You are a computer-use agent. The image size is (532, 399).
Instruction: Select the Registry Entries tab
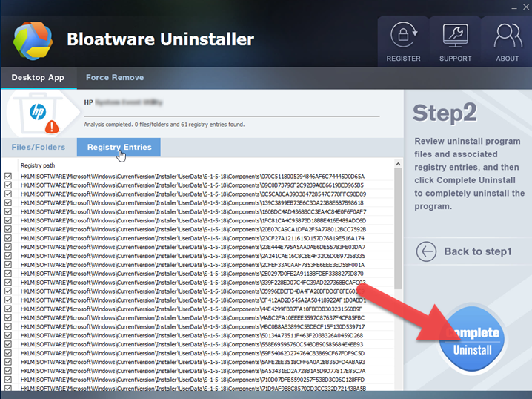119,147
